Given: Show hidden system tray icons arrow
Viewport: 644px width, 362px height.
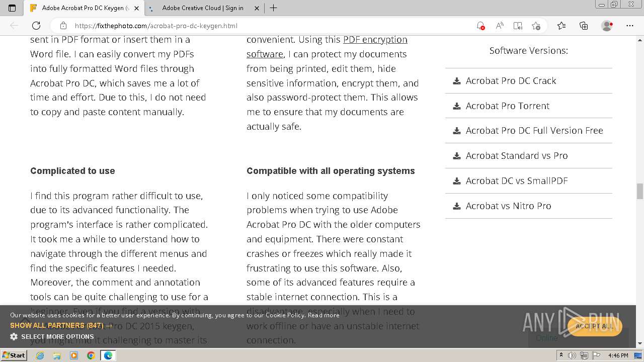Looking at the screenshot, I should coord(561,355).
